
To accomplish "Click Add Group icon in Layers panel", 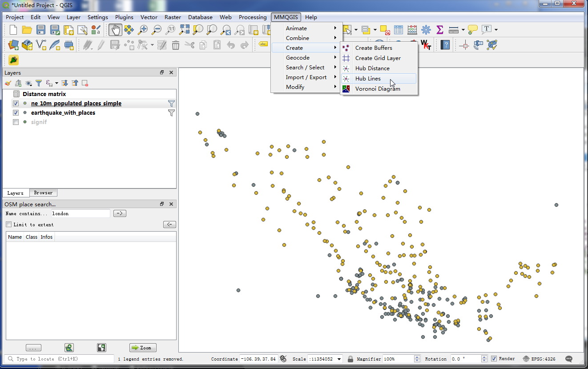I will (18, 83).
